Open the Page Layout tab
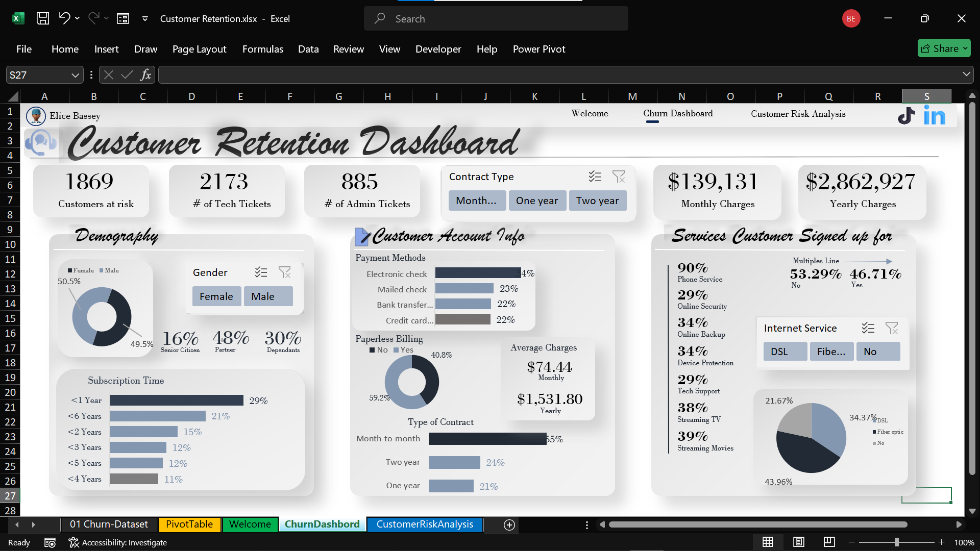 pyautogui.click(x=199, y=49)
